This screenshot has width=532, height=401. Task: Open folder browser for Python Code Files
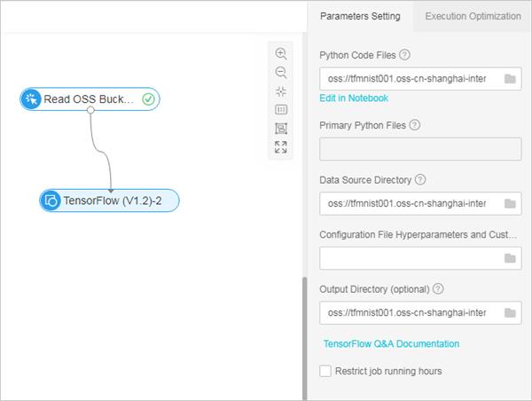pyautogui.click(x=510, y=79)
